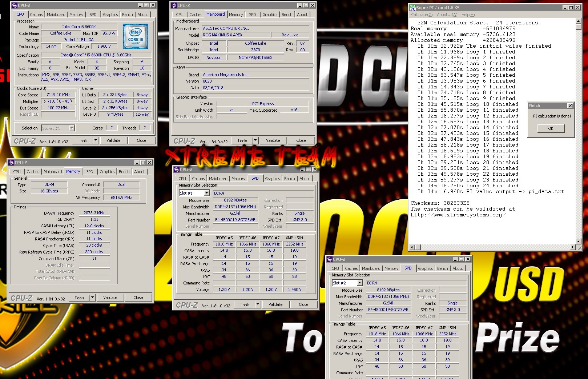Image resolution: width=588 pixels, height=379 pixels.
Task: Click the right arrow of Super PI horizontal scrollbar
Action: 573,247
